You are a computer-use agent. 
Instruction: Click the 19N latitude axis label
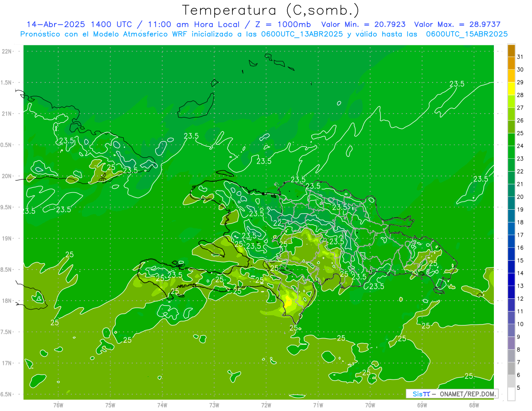coord(6,239)
